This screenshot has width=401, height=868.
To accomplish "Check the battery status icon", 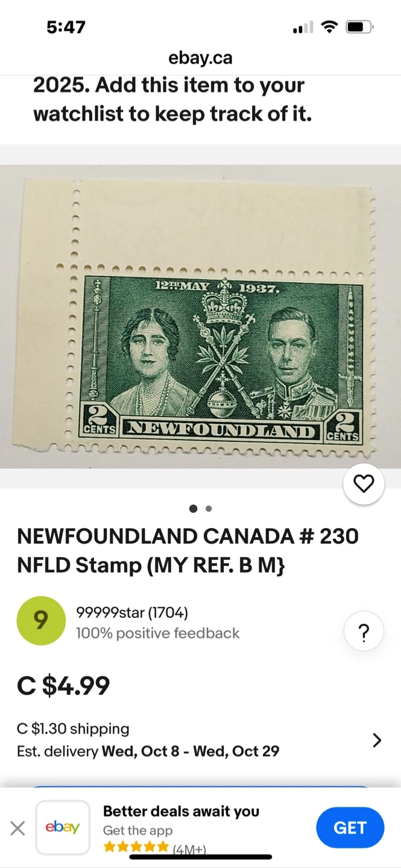I will [360, 27].
